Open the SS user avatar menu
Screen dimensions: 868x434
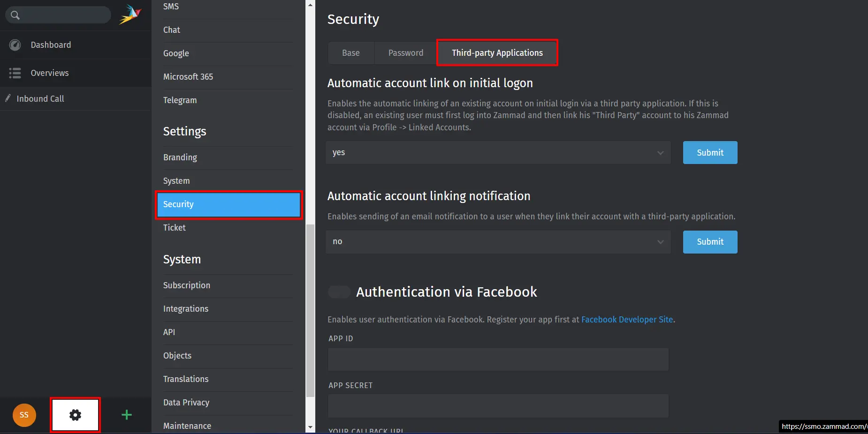[x=24, y=415]
